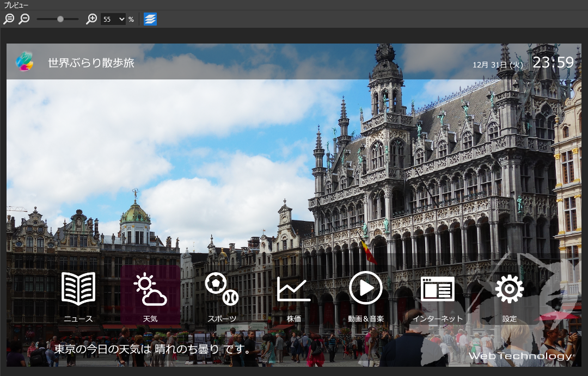Screen dimensions: 588x376
Task: Click the colorful logo in the preview header
Action: (24, 61)
